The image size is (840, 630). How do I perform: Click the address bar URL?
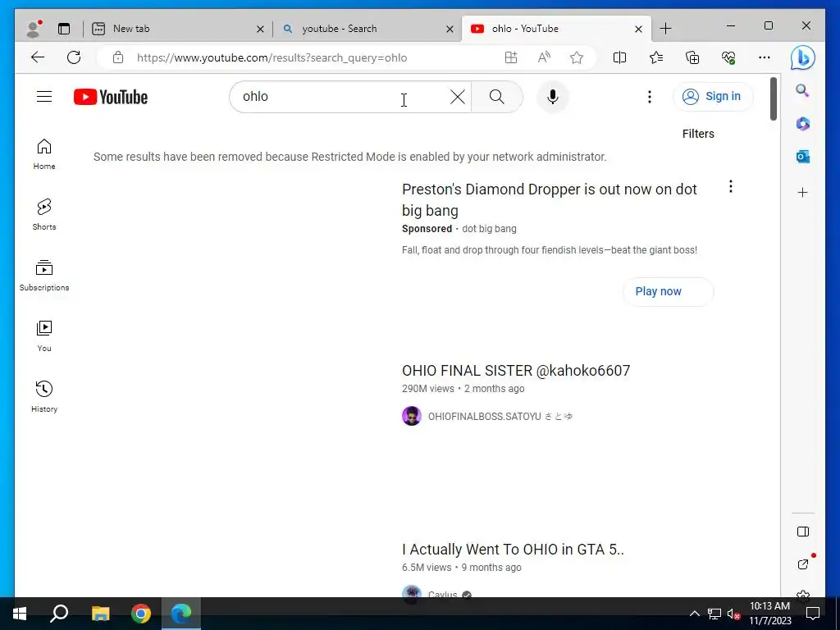[x=272, y=58]
